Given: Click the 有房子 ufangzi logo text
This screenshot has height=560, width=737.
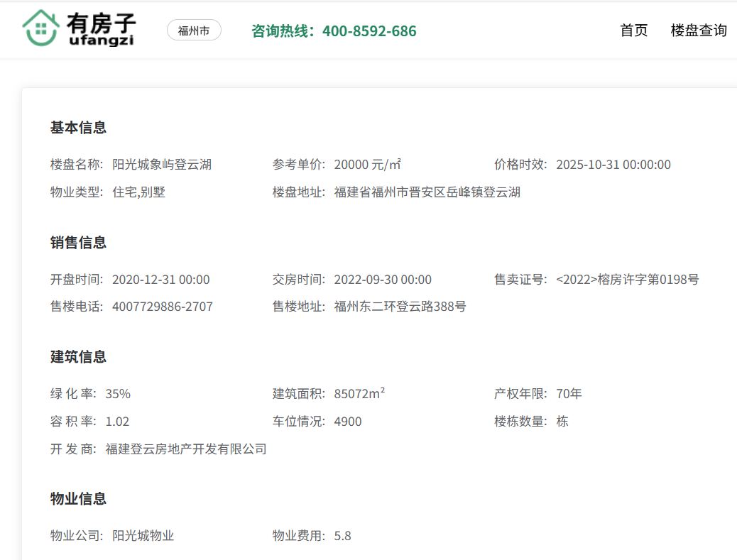Looking at the screenshot, I should 101,30.
